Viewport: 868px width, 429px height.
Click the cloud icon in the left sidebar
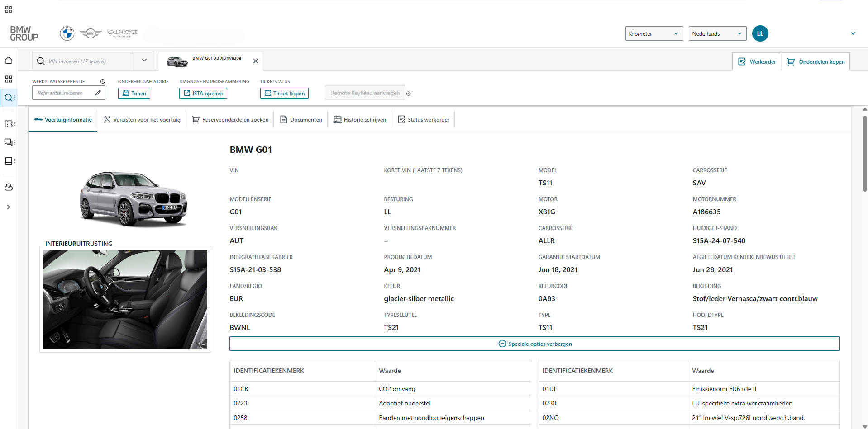click(8, 187)
